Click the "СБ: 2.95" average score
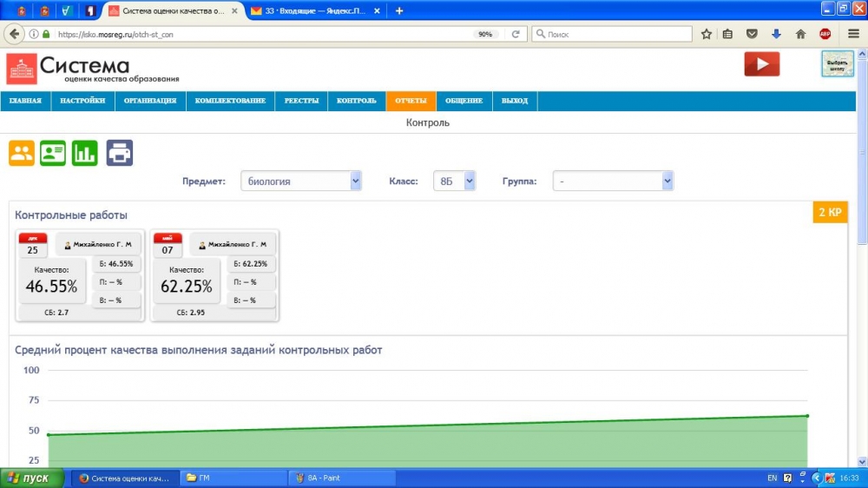Viewport: 868px width, 488px height. pyautogui.click(x=190, y=313)
